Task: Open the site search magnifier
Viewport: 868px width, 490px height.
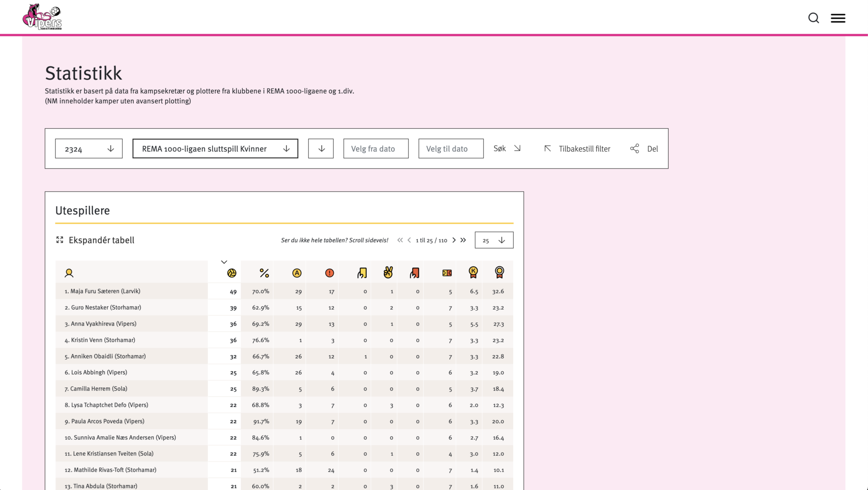Action: (x=813, y=18)
